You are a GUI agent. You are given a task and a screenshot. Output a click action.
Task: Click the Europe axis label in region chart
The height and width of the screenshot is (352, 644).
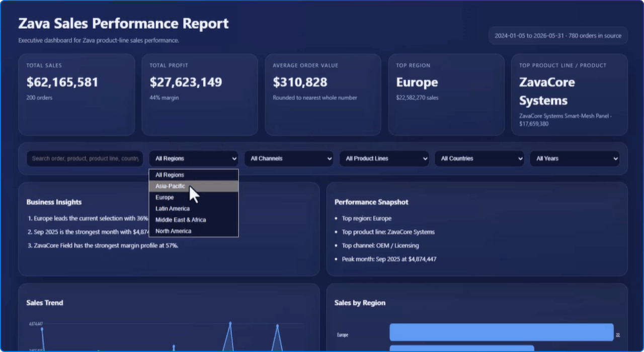[x=343, y=335]
